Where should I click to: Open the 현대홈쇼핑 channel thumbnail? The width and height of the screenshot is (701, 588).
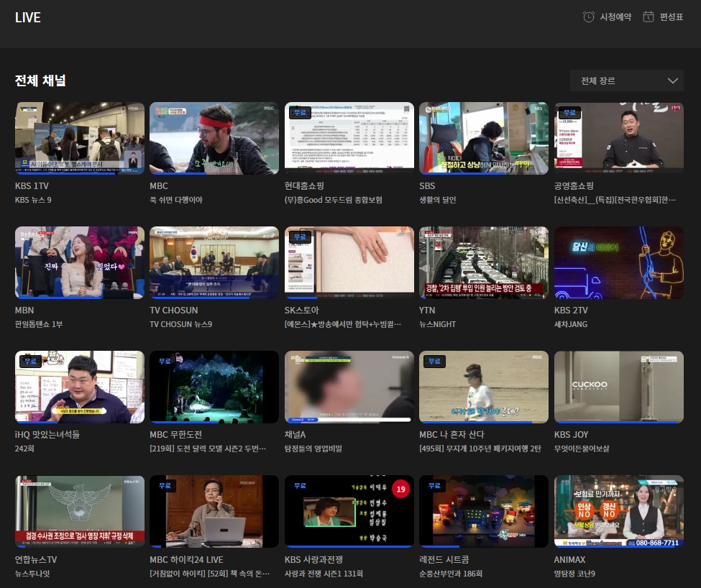[349, 139]
